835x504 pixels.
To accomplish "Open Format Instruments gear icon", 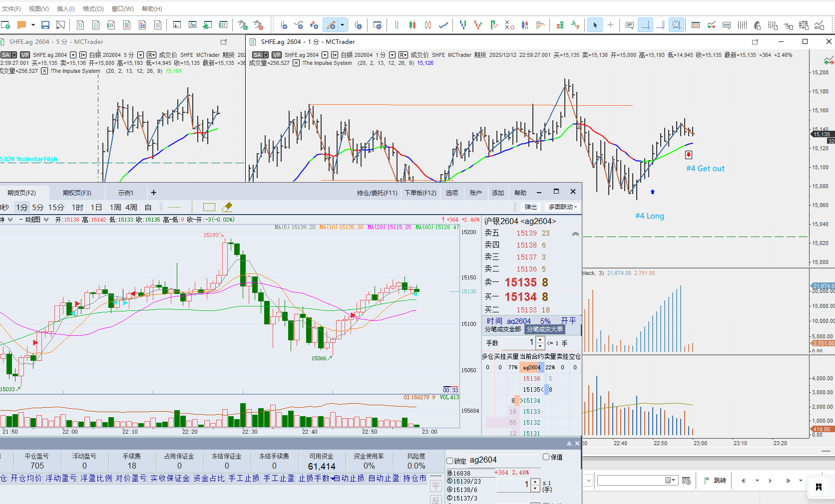I will (x=359, y=25).
